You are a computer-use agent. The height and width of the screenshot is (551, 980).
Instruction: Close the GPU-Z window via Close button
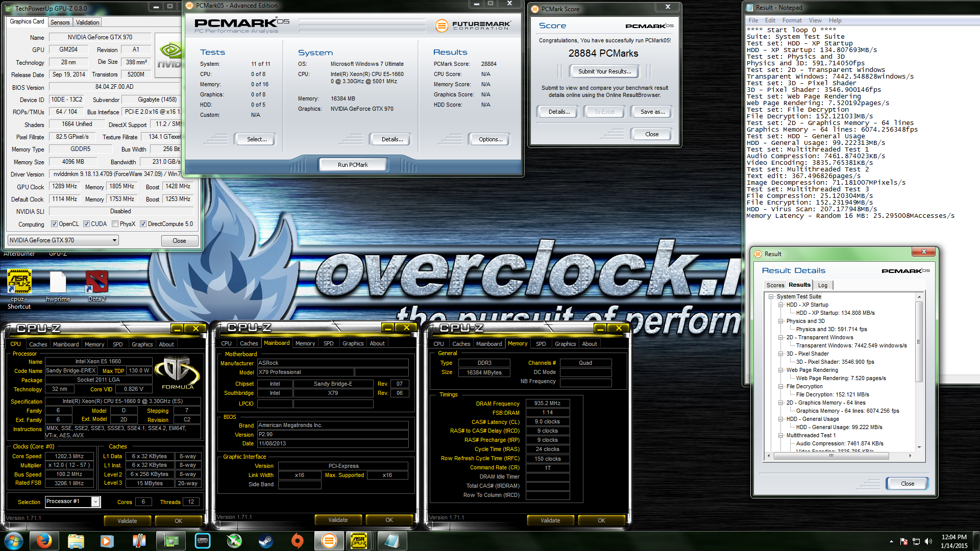tap(179, 241)
